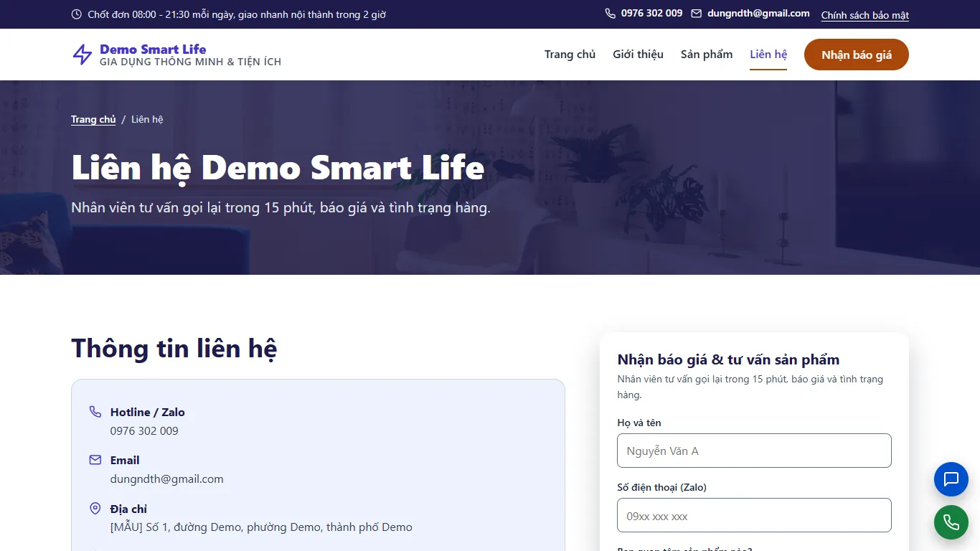The width and height of the screenshot is (980, 551).
Task: Open the floating blue chat bubble button
Action: (951, 479)
